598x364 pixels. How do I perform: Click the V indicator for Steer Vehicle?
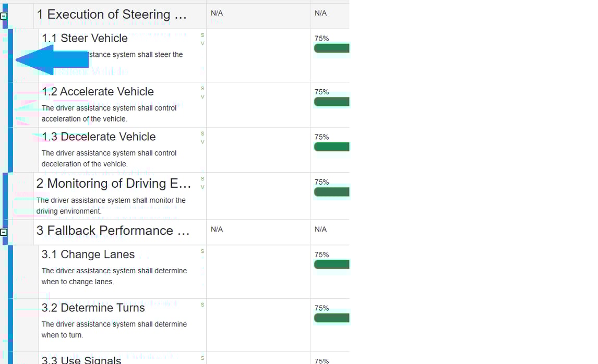(x=202, y=43)
